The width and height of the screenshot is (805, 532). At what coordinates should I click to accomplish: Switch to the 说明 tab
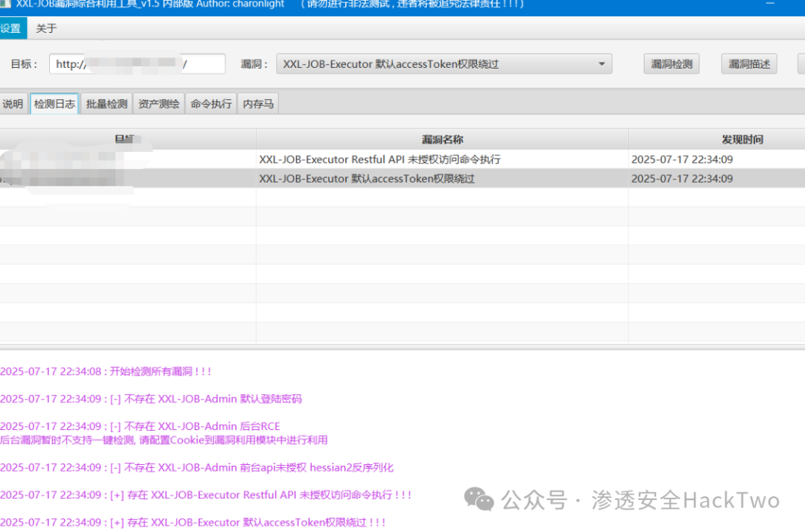(13, 103)
